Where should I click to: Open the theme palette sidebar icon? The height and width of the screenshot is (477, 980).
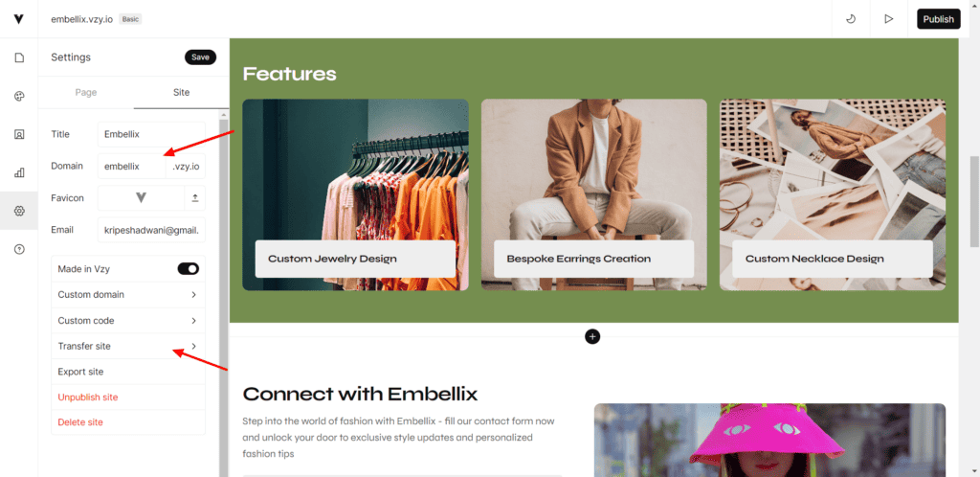[19, 97]
